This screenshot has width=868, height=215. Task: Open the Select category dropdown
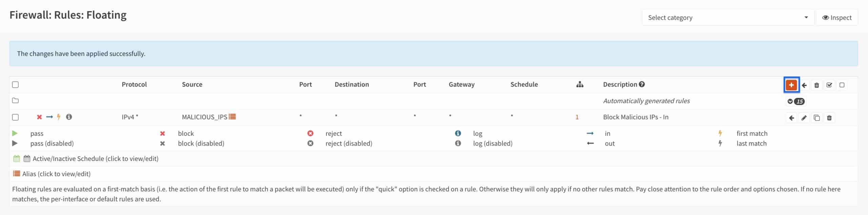[728, 17]
